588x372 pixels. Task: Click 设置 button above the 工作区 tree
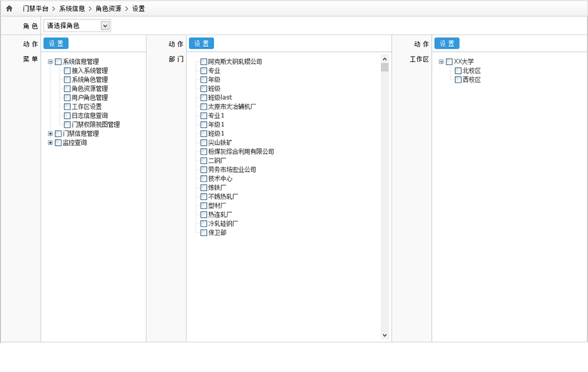pos(447,44)
